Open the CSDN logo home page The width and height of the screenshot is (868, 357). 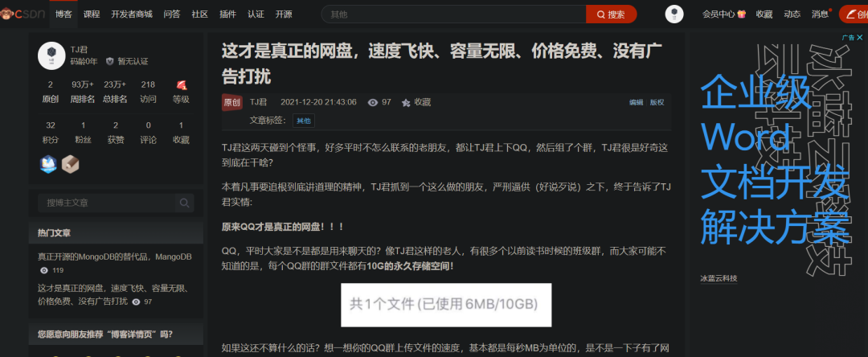tap(23, 14)
